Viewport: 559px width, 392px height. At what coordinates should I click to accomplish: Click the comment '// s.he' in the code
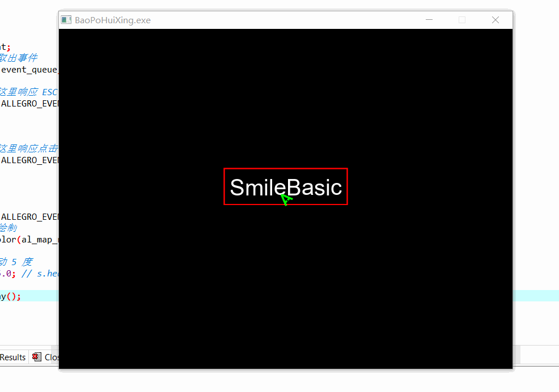coord(40,274)
